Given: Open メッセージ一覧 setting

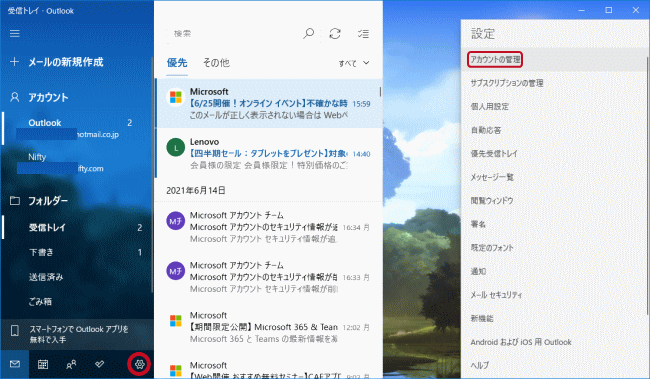Looking at the screenshot, I should (554, 177).
